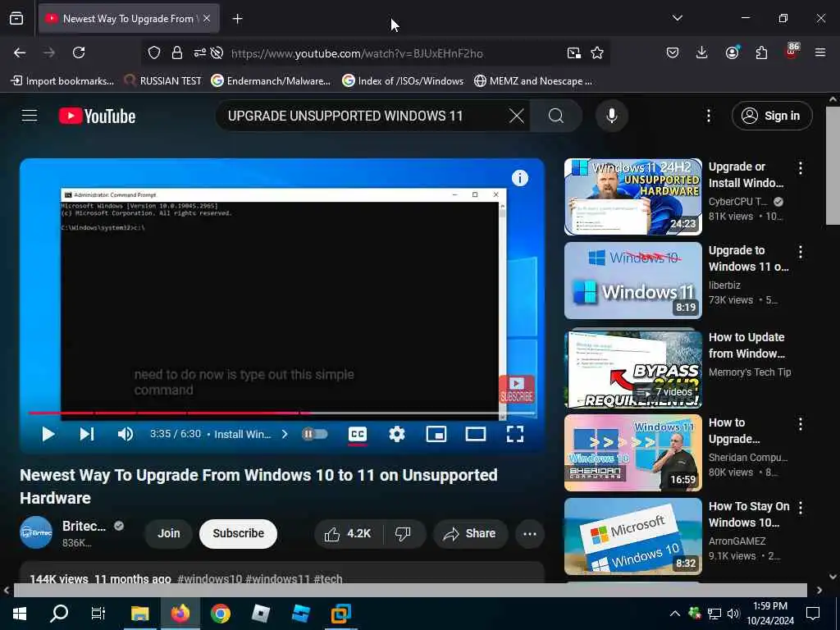Toggle the autoplay switch

tap(315, 434)
